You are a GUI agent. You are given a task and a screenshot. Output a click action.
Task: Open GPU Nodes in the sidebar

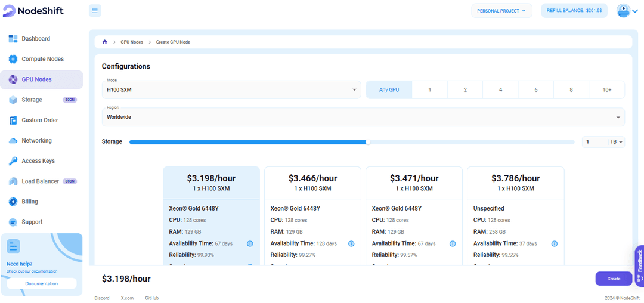click(41, 79)
